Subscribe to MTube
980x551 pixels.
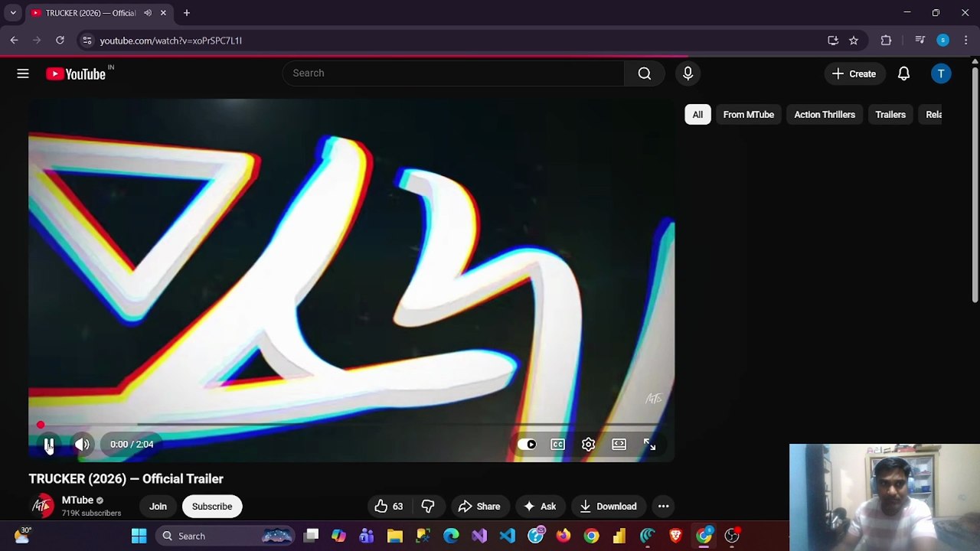coord(212,507)
